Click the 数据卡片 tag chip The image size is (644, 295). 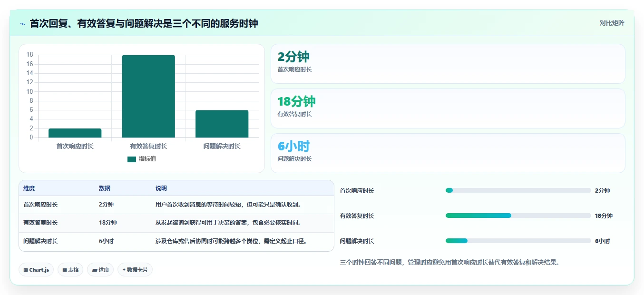tap(135, 270)
